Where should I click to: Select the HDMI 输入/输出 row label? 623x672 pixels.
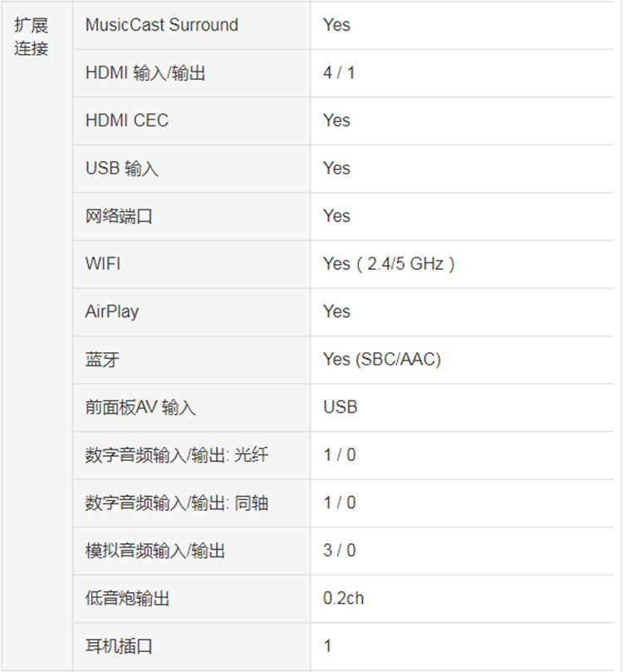(145, 73)
